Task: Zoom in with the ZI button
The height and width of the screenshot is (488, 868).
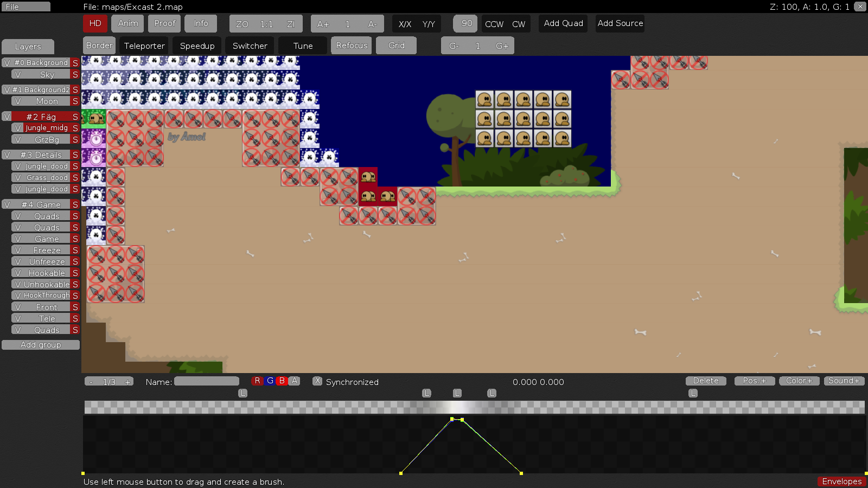Action: point(291,24)
